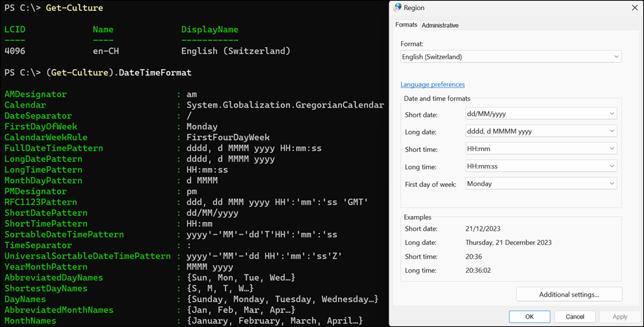Click the Long date example value
The height and width of the screenshot is (327, 644).
(508, 243)
